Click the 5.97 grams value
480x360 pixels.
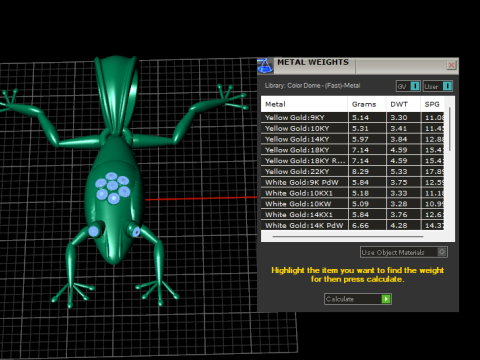360,139
